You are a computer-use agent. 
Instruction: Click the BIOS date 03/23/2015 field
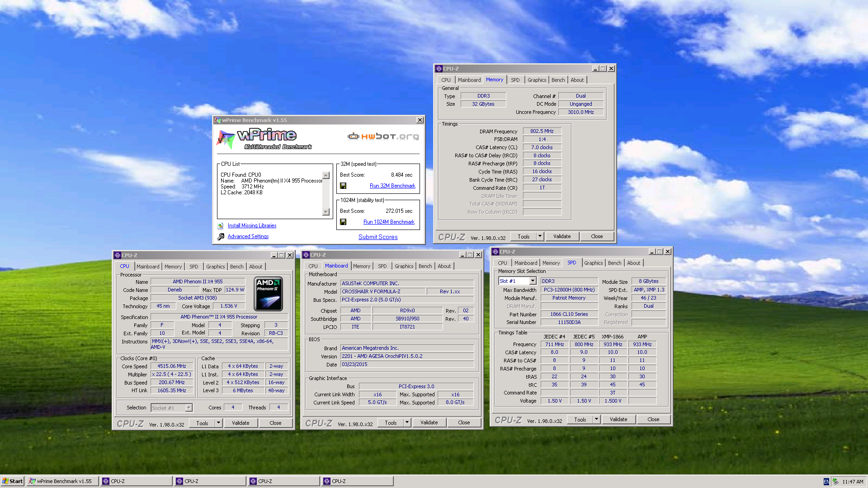[x=407, y=364]
